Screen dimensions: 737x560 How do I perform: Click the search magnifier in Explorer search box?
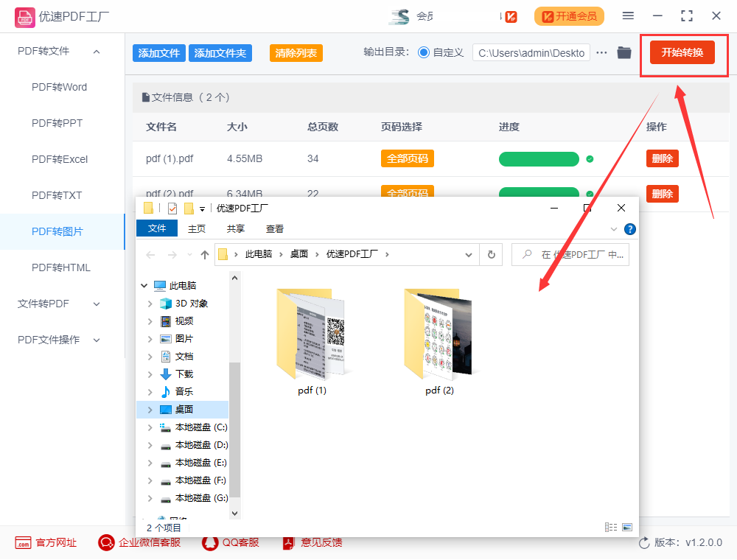pos(527,254)
